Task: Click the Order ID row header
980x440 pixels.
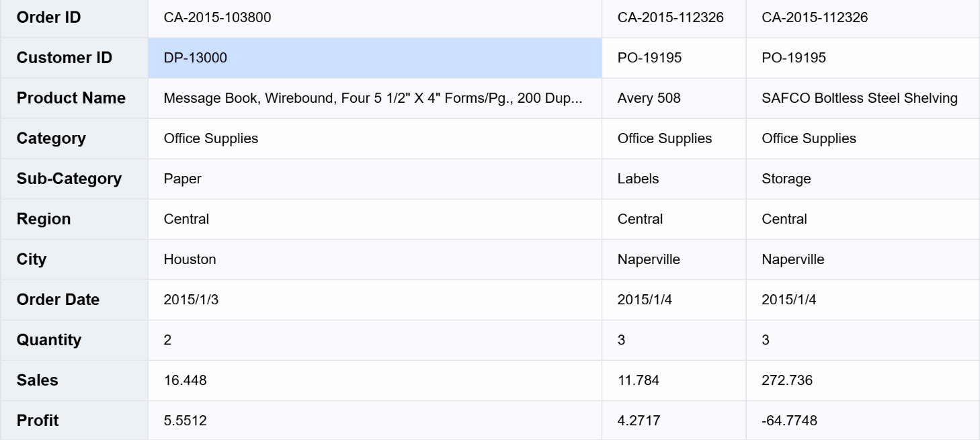Action: [74, 18]
